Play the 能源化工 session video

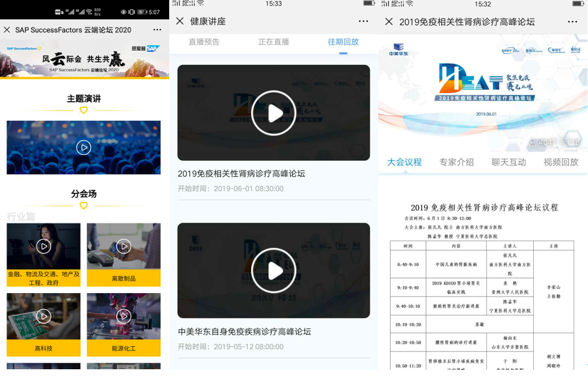124,316
